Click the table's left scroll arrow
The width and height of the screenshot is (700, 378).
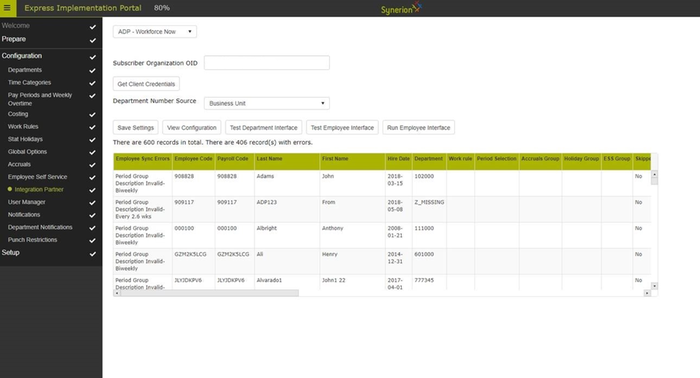[x=117, y=293]
